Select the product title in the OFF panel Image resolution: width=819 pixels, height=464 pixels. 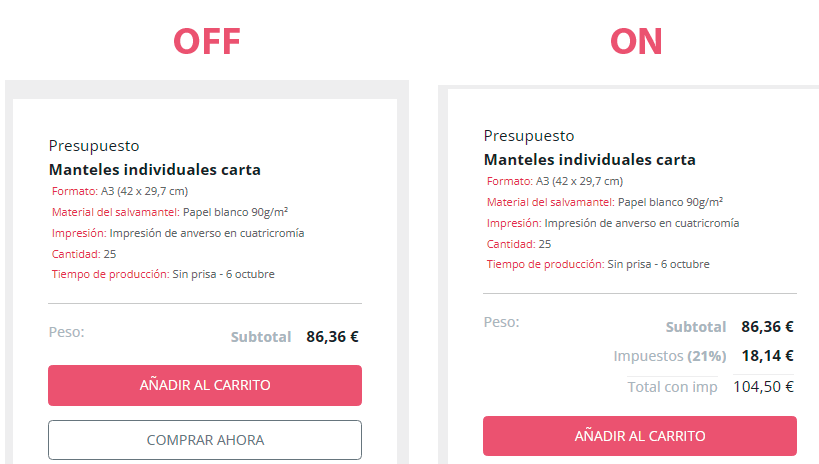pos(154,170)
